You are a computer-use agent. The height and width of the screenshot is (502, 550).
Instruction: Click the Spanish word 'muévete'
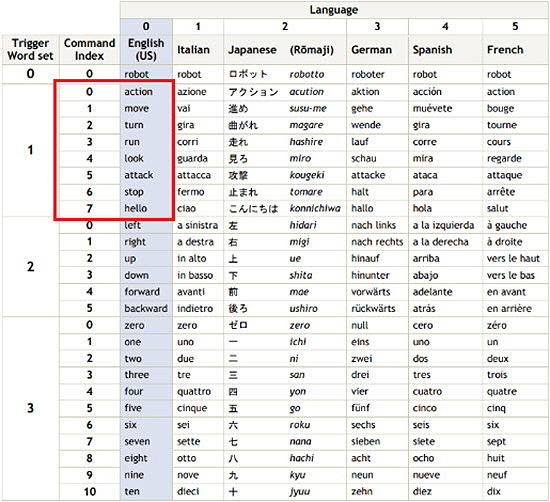[432, 108]
